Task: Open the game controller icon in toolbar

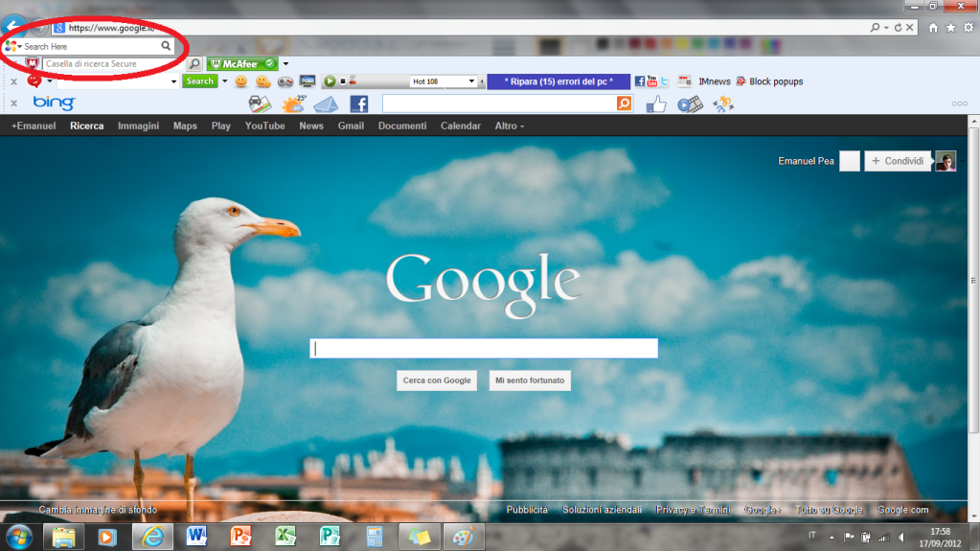Action: coord(285,81)
